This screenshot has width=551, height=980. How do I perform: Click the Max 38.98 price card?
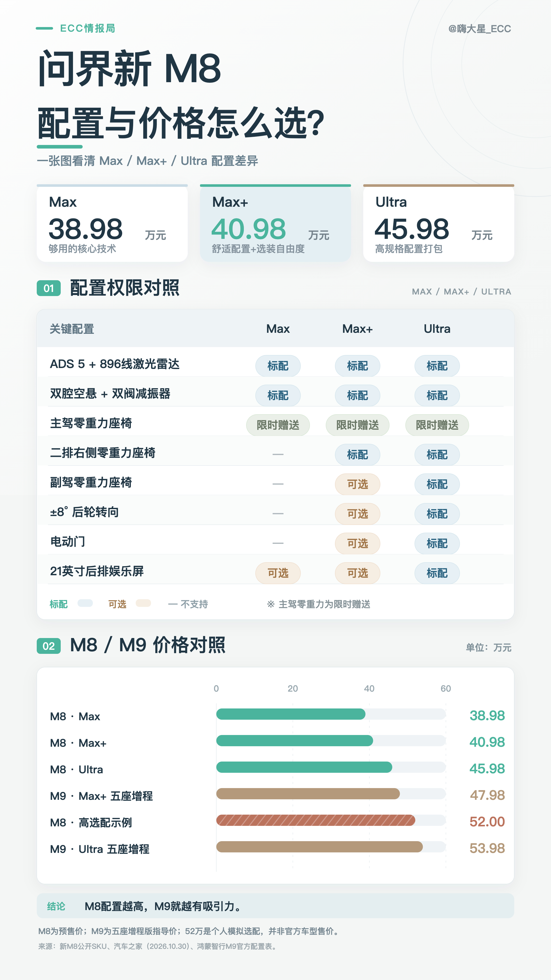(x=112, y=223)
